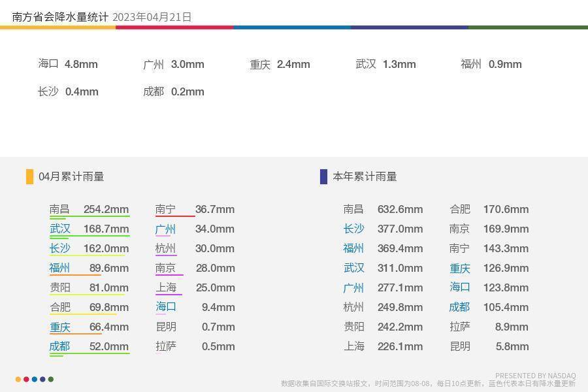The width and height of the screenshot is (588, 392).
Task: Click the yellow marker beside 04月累计雨量
Action: [29, 176]
